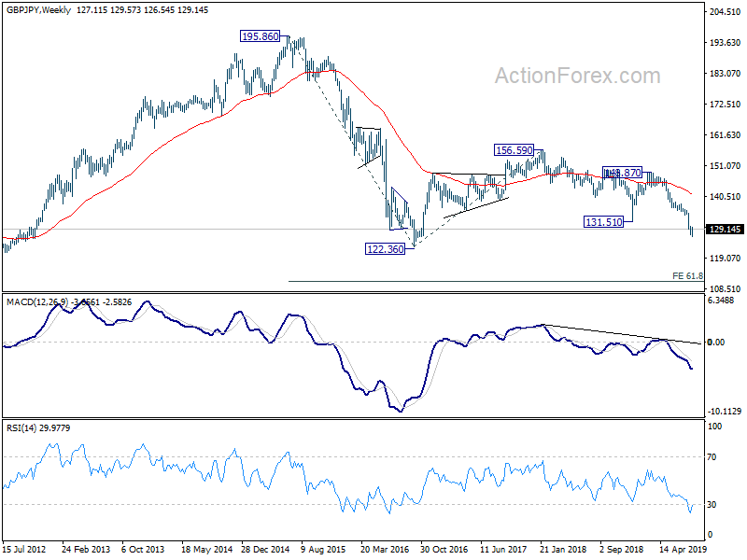Screen dimensions: 747x560
Task: Click the current price tag 129.145
Action: 725,229
